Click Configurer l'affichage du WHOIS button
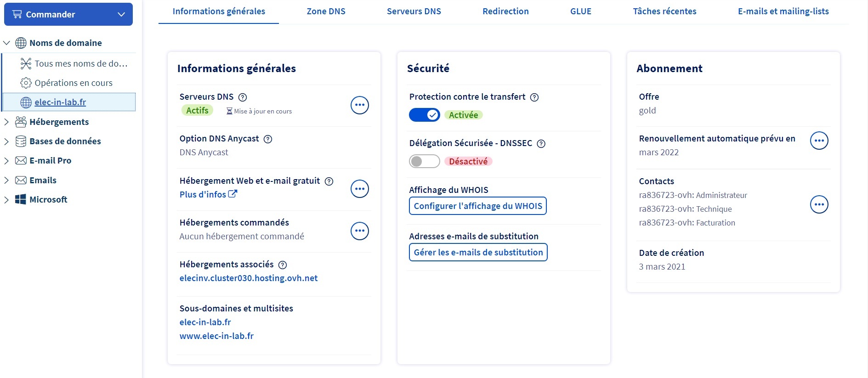The image size is (868, 378). 477,206
